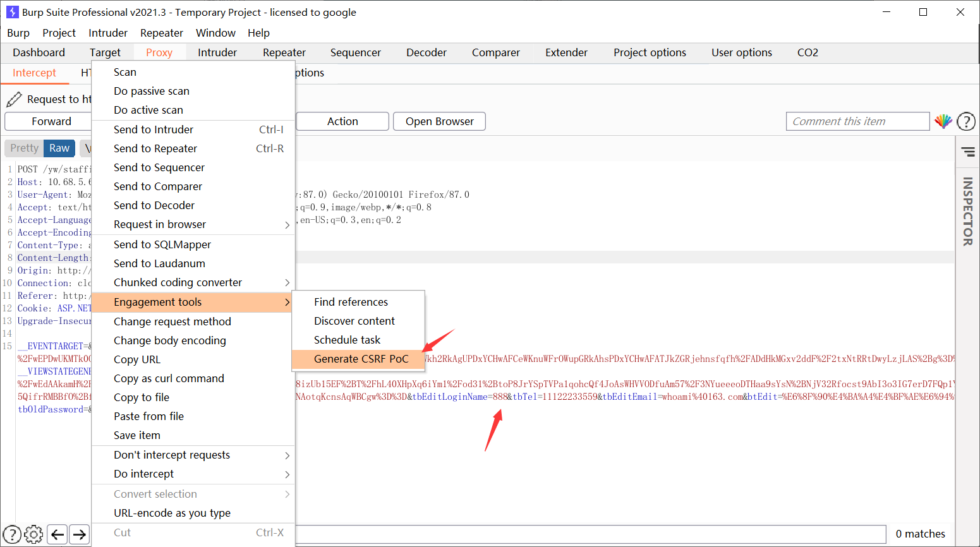Click the Comment this item field

[x=857, y=121]
